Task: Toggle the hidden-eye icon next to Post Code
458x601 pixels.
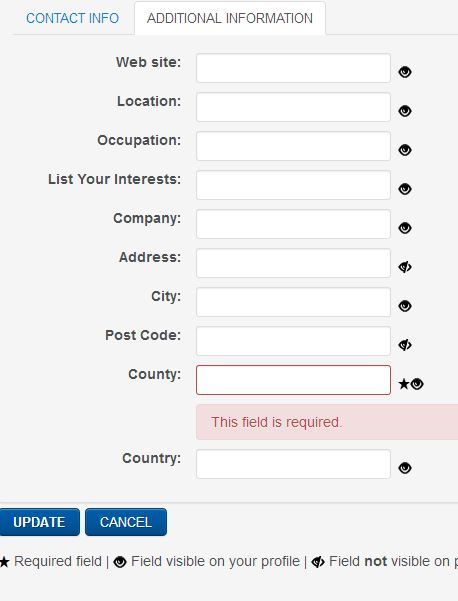Action: pos(405,345)
